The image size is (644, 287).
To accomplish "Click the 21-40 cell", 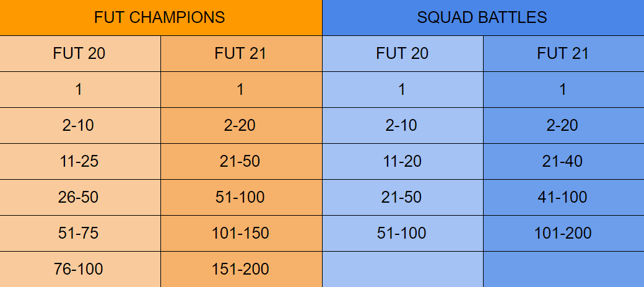I will point(563,162).
